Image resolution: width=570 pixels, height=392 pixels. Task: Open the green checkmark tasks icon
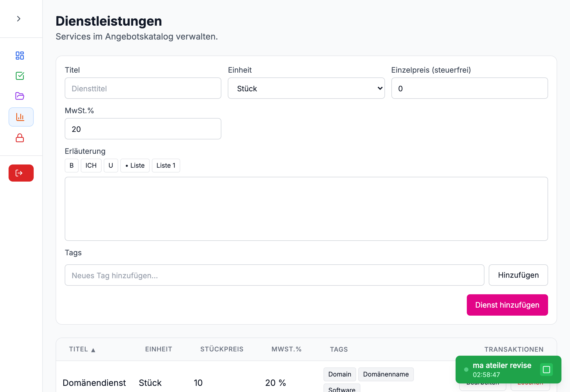tap(20, 76)
